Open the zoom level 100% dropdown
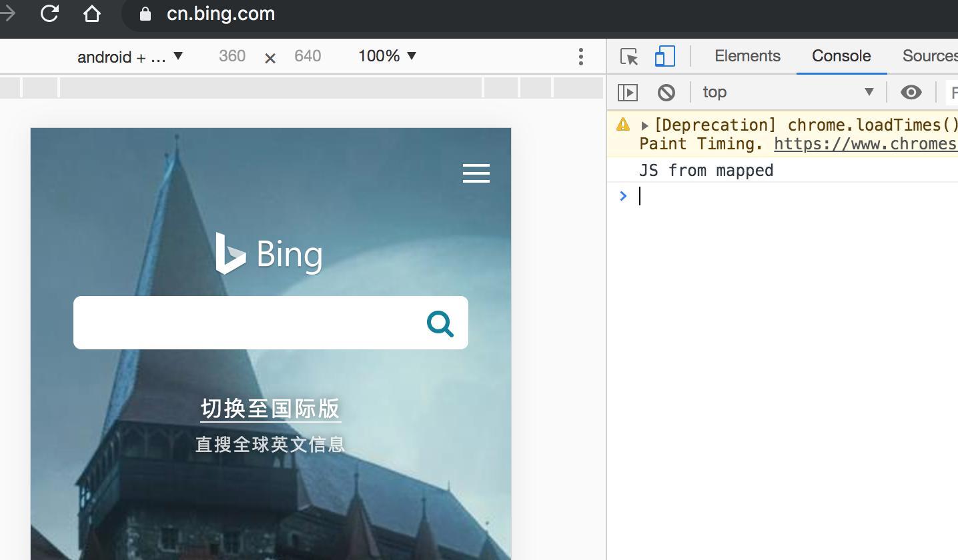 388,57
